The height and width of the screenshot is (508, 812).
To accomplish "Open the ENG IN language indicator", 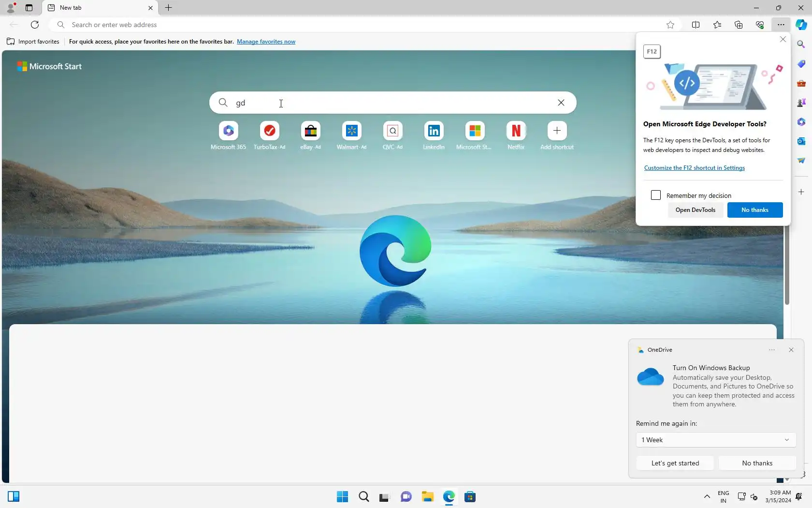I will [723, 496].
